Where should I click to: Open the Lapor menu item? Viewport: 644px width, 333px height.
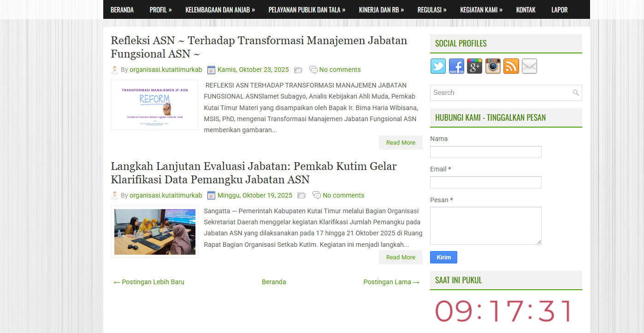click(559, 10)
